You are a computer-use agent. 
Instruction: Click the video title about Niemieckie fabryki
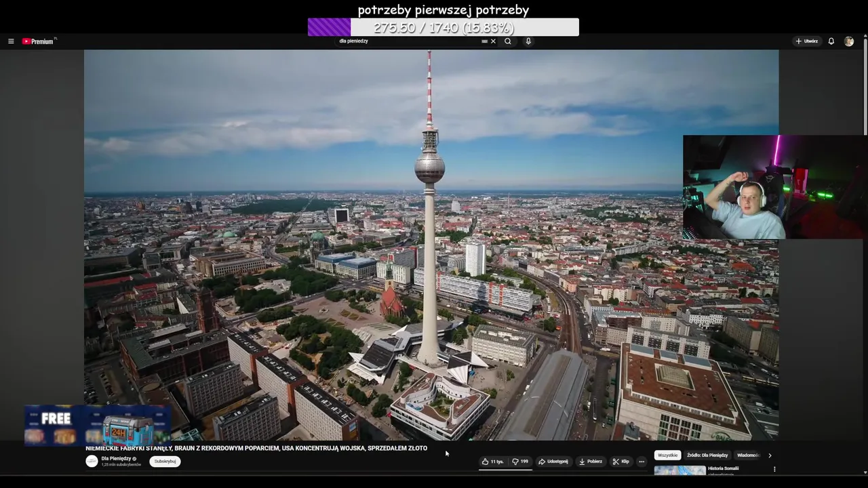[256, 448]
